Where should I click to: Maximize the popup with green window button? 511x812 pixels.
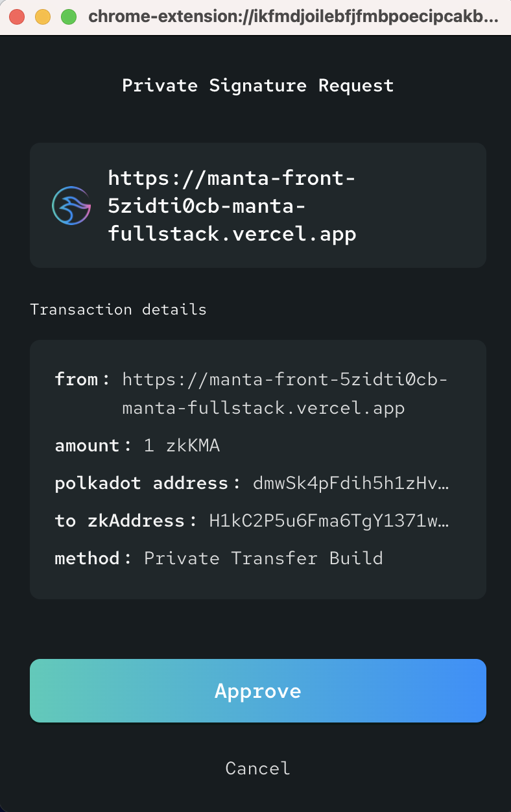(x=69, y=17)
